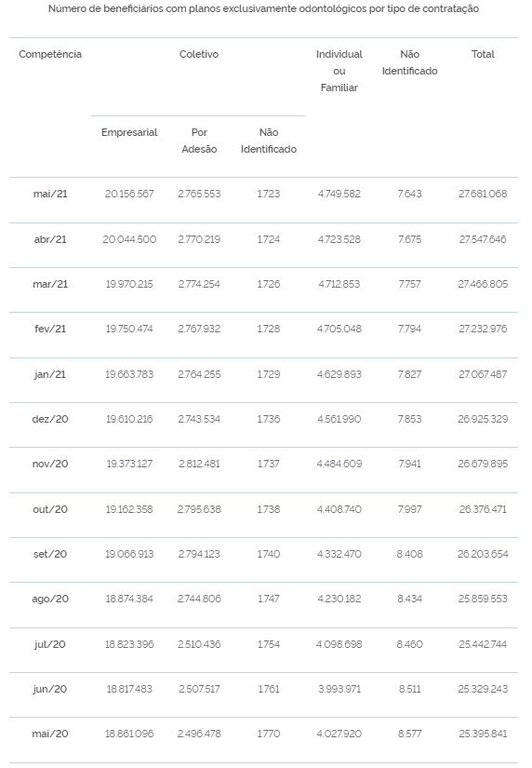Select the Coletivo group header
The image size is (532, 768).
click(199, 54)
